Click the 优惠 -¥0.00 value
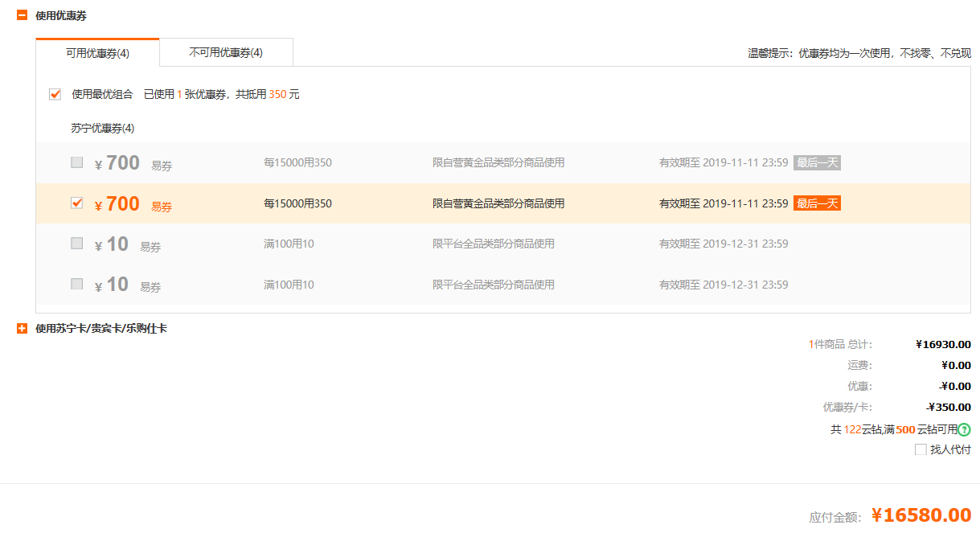 coord(955,386)
